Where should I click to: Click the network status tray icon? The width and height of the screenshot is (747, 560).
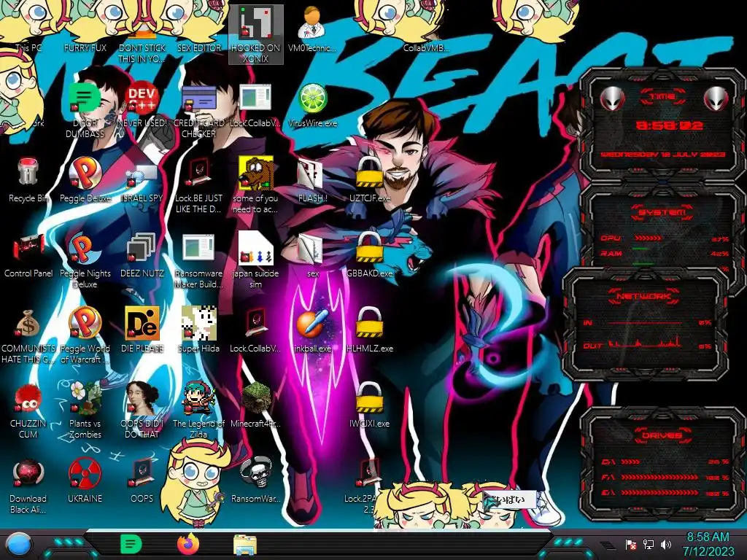point(649,544)
